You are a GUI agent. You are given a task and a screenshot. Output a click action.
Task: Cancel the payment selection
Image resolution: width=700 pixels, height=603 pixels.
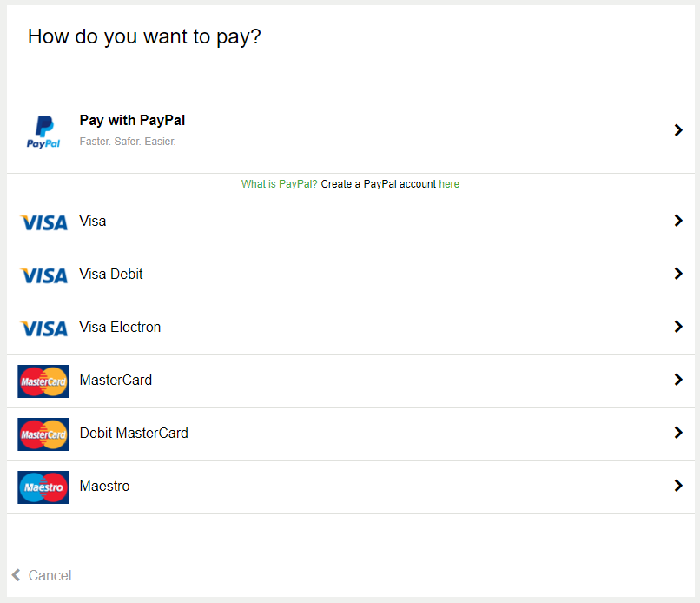tap(50, 575)
